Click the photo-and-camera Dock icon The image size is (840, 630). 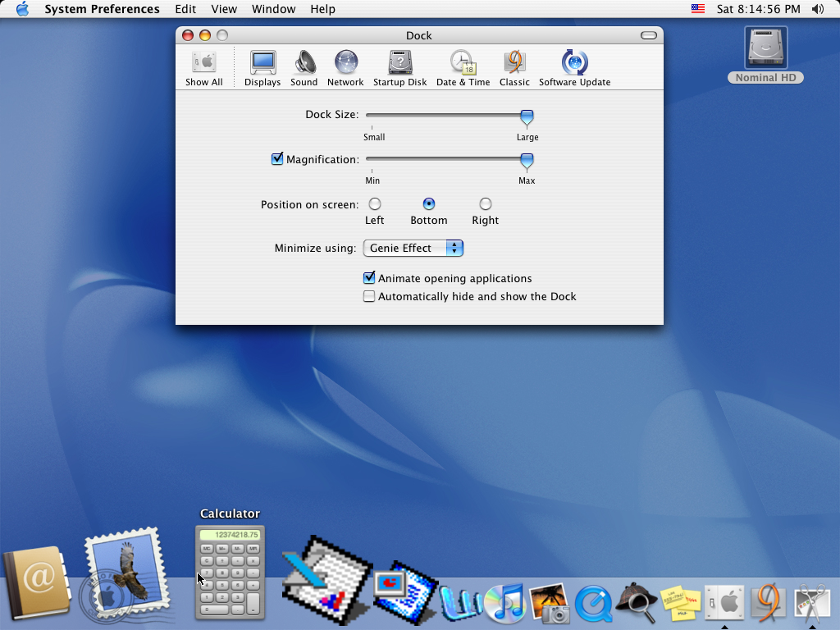[x=549, y=603]
